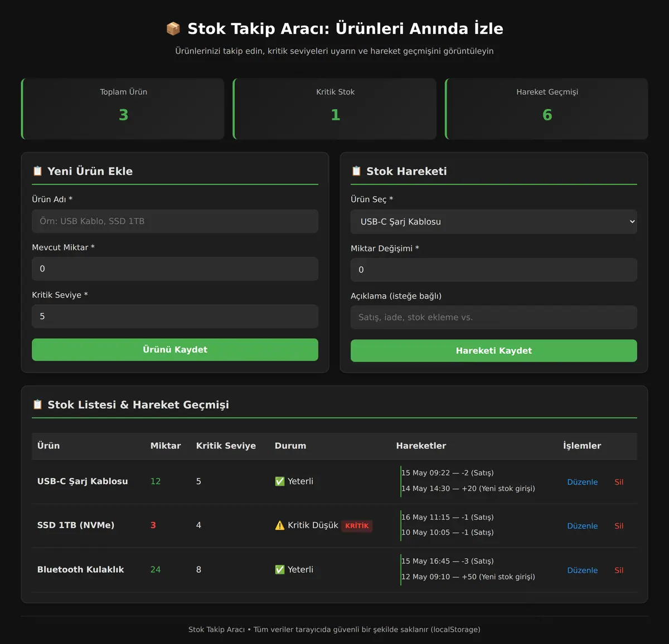669x644 pixels.
Task: Click the 16 May 11:15 sale movement
Action: (448, 517)
